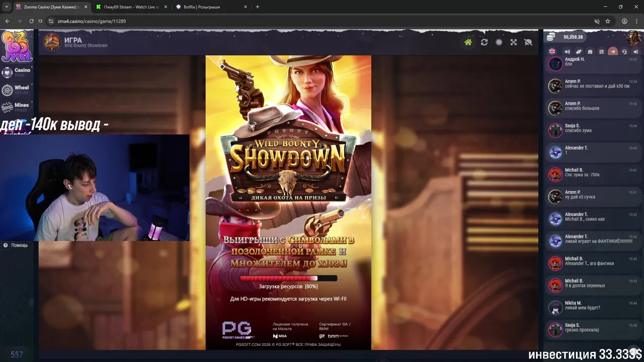Viewport: 644px width, 362px height.
Task: Open the Telegram paper-plane icon
Action: pyautogui.click(x=613, y=52)
